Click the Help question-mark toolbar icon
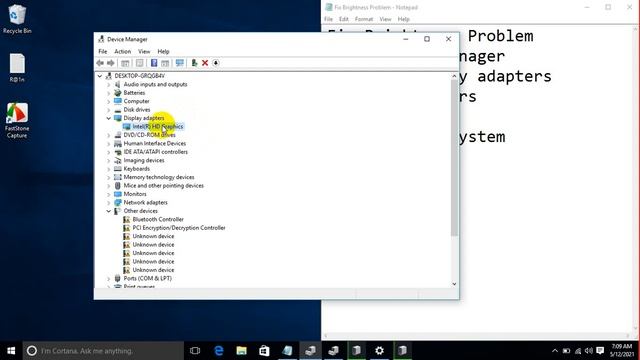This screenshot has width=640, height=360. pos(154,63)
